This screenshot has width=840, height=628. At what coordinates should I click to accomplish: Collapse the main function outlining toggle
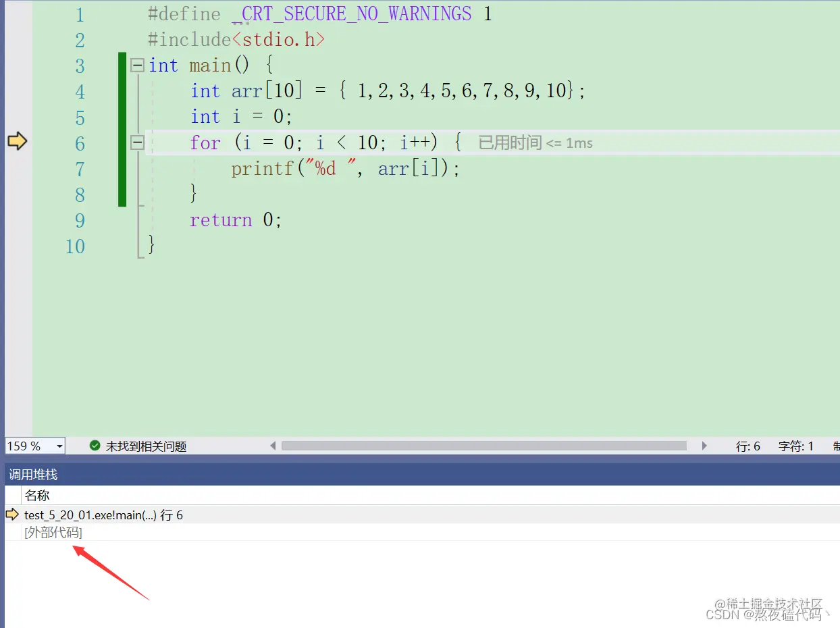(138, 66)
